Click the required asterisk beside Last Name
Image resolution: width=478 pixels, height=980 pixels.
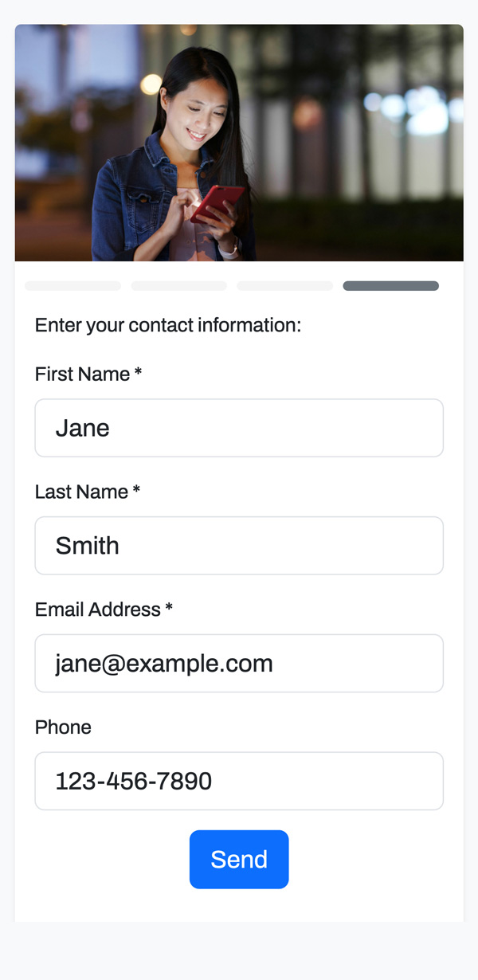[x=136, y=492]
